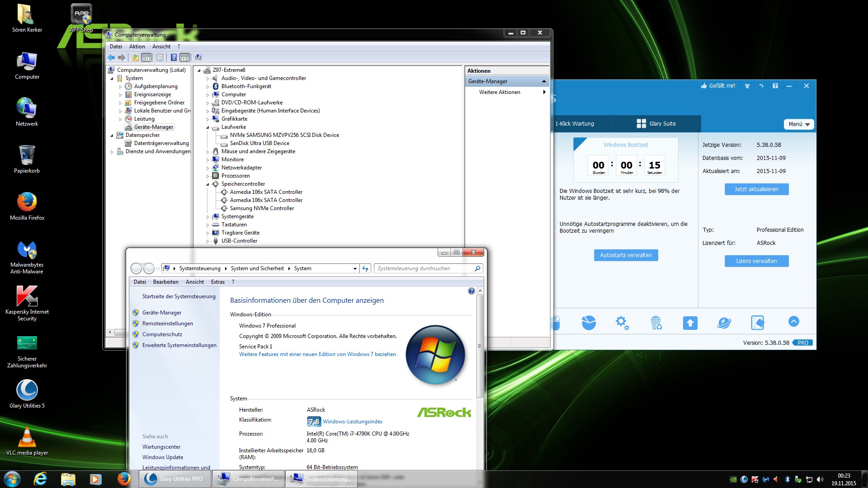Click the Autostarts verwalten button
This screenshot has height=488, width=868.
(x=626, y=255)
